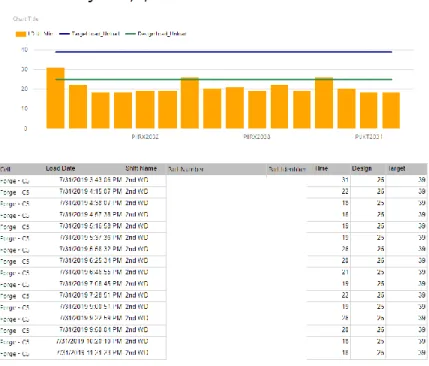Click the Time value 21
Image resolution: width=429 pixels, height=366 pixels.
345,272
